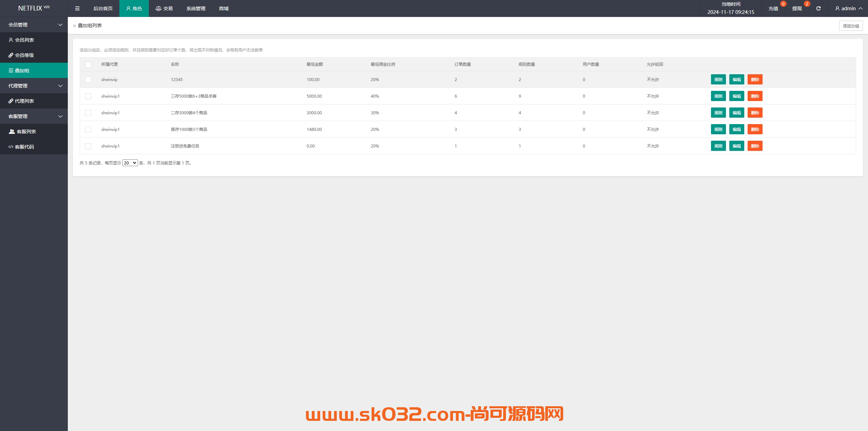Check the row 注册进免费任务
Viewport: 868px width, 431px height.
(88, 146)
